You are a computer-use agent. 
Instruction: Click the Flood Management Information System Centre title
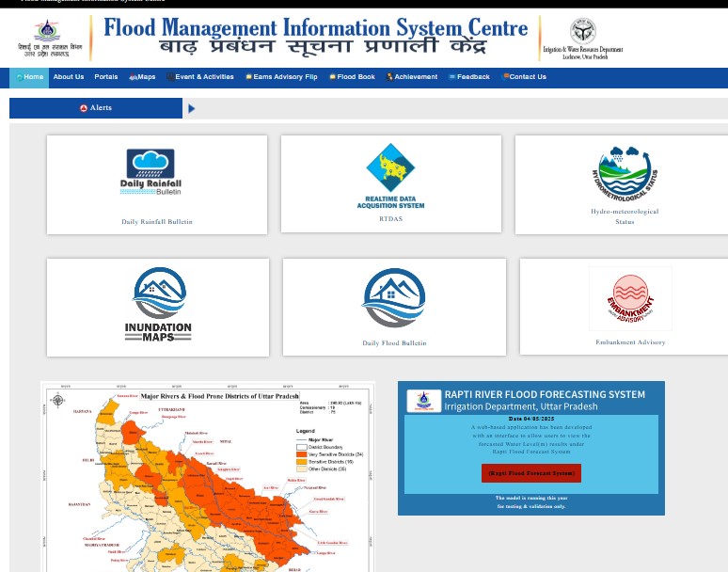point(316,28)
